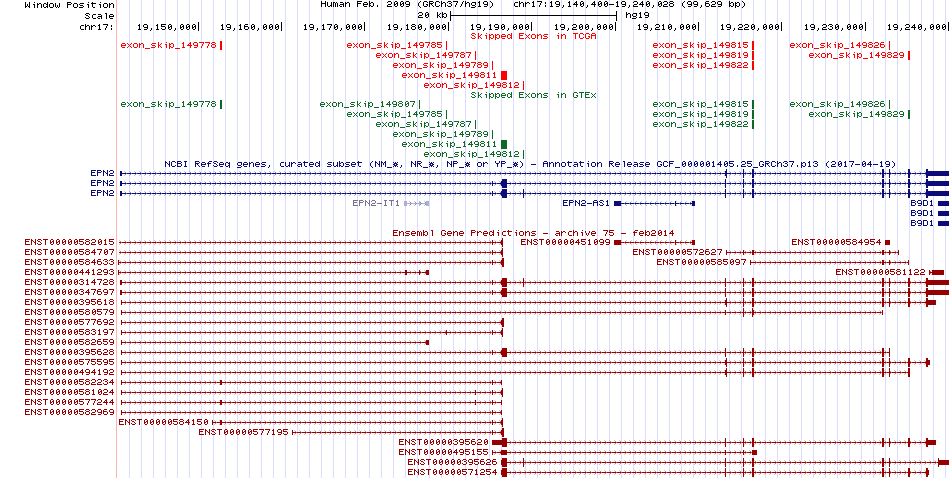950x478 pixels.
Task: Click the ENST00000585097 transcript label
Action: tap(702, 262)
